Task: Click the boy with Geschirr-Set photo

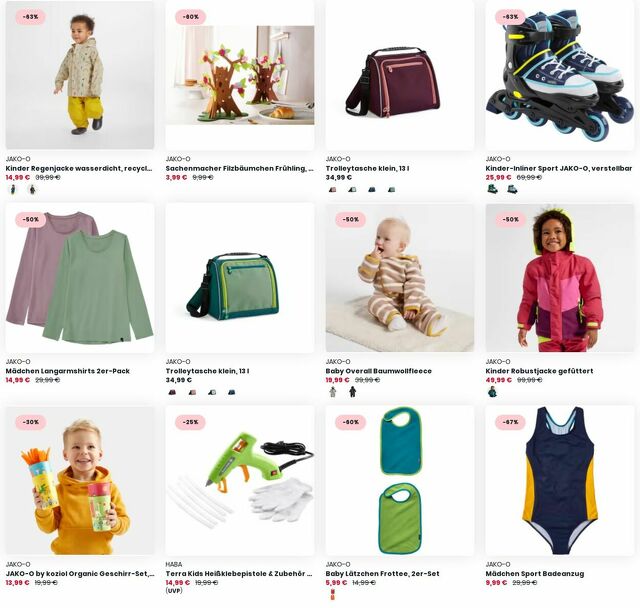Action: [x=80, y=480]
